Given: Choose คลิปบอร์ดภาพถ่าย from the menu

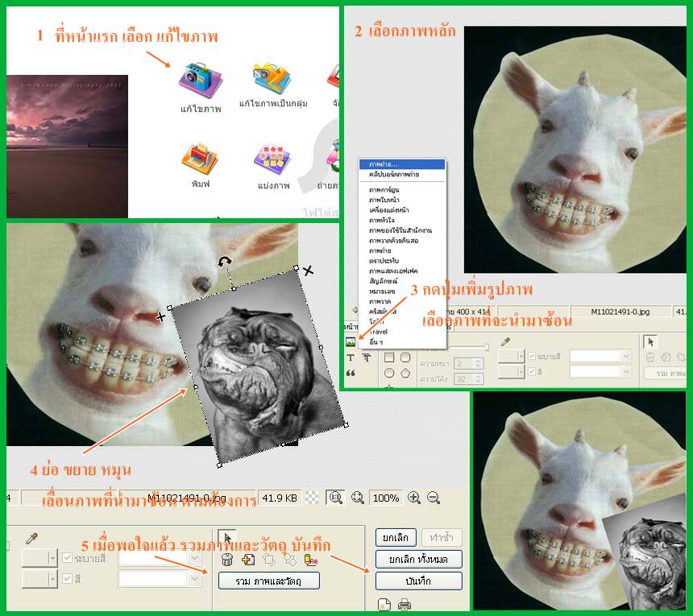Looking at the screenshot, I should [402, 175].
